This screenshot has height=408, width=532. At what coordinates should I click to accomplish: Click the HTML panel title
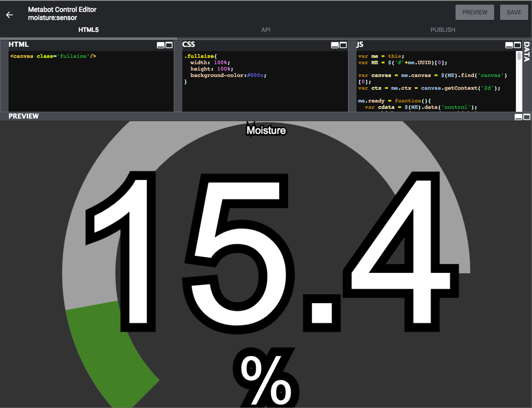tap(19, 44)
